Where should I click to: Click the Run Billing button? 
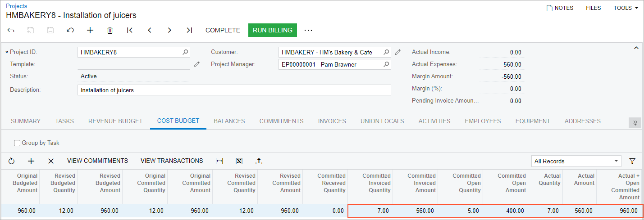[272, 30]
